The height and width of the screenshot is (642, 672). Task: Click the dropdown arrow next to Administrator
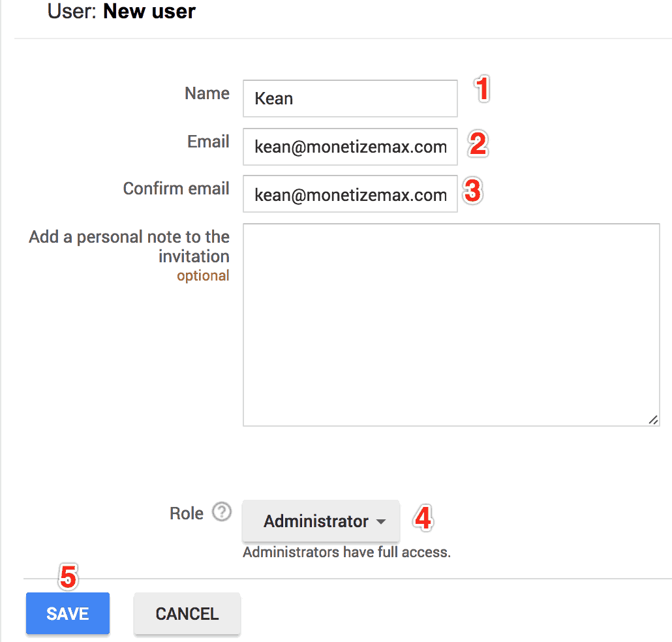381,521
